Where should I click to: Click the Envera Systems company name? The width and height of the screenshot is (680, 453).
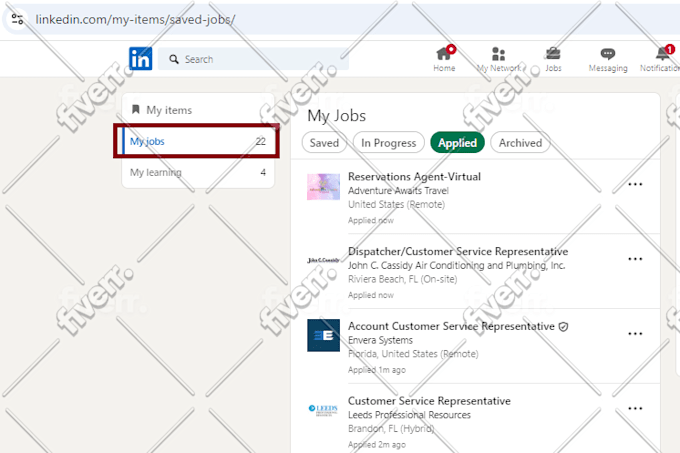click(x=380, y=340)
